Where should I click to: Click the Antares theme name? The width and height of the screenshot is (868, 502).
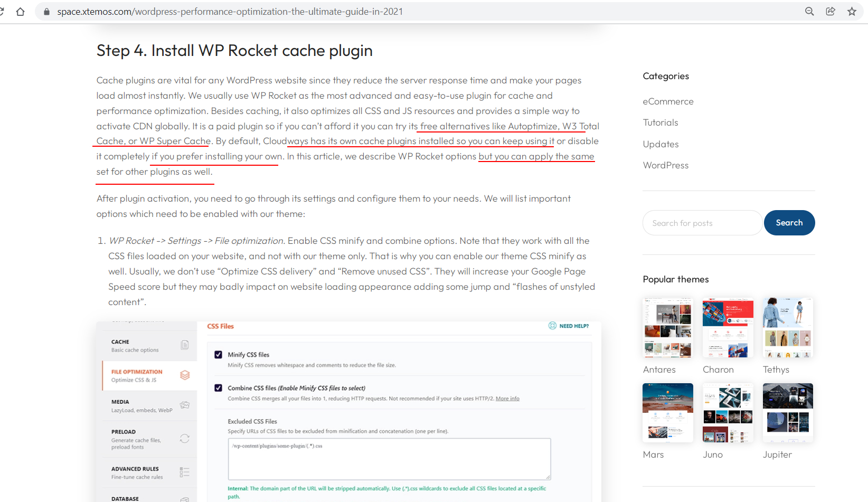(659, 370)
